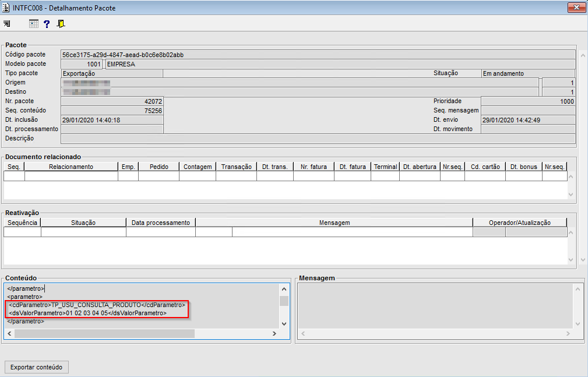Select the Código pacote field

318,55
